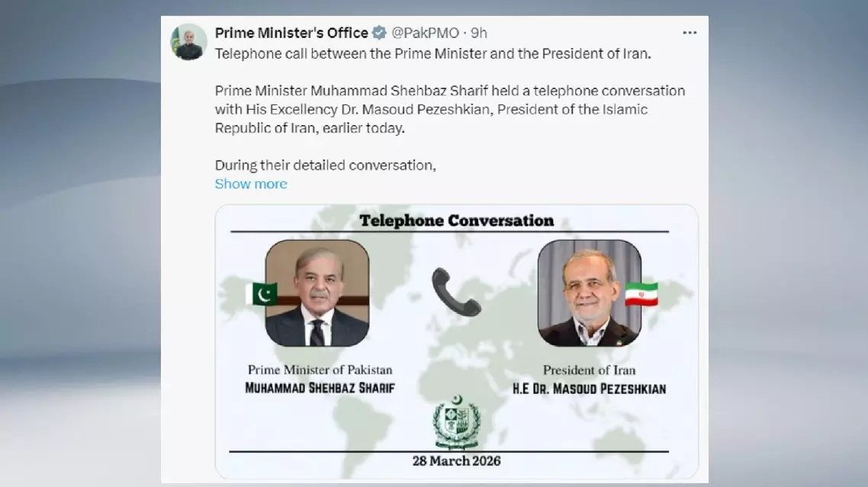Open the three-dot more options menu
Image resolution: width=868 pixels, height=487 pixels.
point(690,33)
